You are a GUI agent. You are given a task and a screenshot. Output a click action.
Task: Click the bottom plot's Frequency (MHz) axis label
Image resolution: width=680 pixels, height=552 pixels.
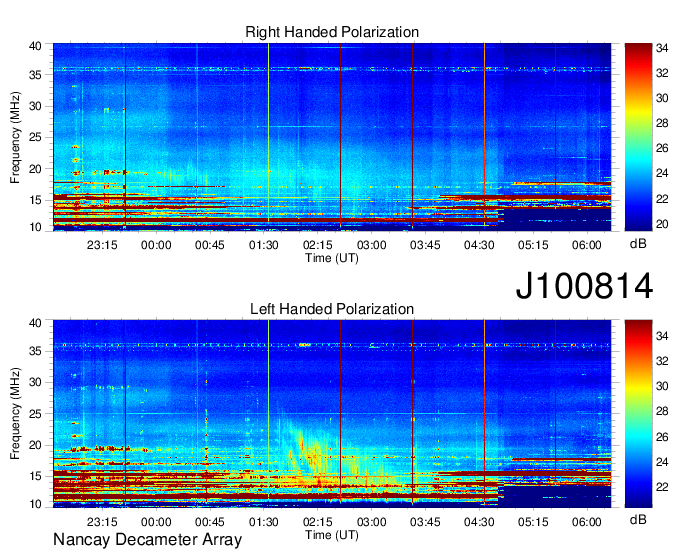[15, 414]
